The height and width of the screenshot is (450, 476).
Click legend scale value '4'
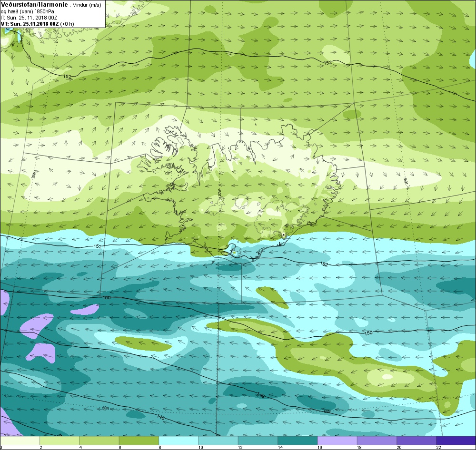click(x=80, y=447)
